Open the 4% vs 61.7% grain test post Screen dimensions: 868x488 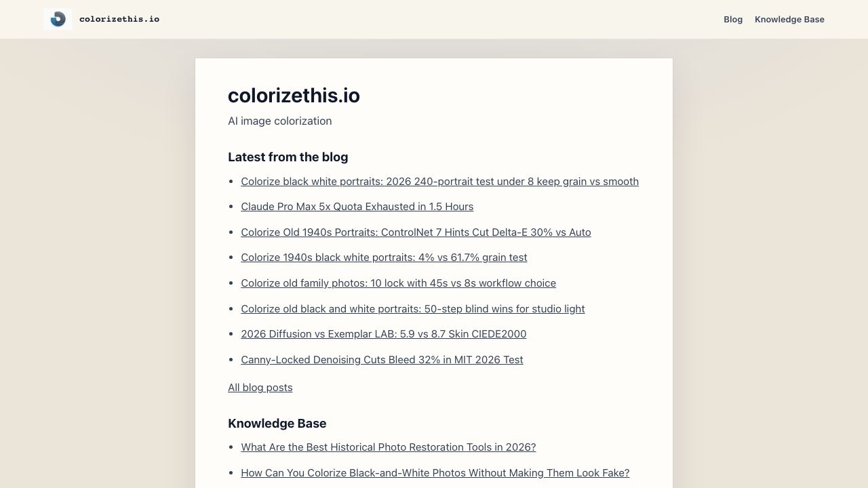pos(384,258)
